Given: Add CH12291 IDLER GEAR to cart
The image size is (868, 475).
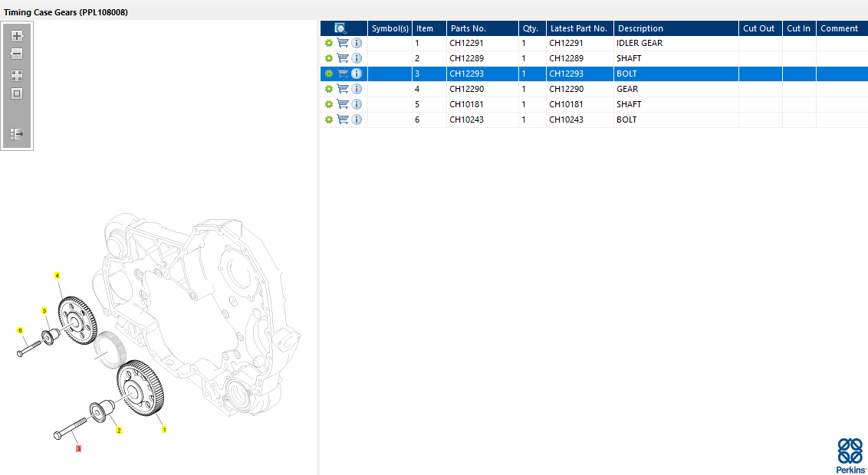Looking at the screenshot, I should click(343, 43).
